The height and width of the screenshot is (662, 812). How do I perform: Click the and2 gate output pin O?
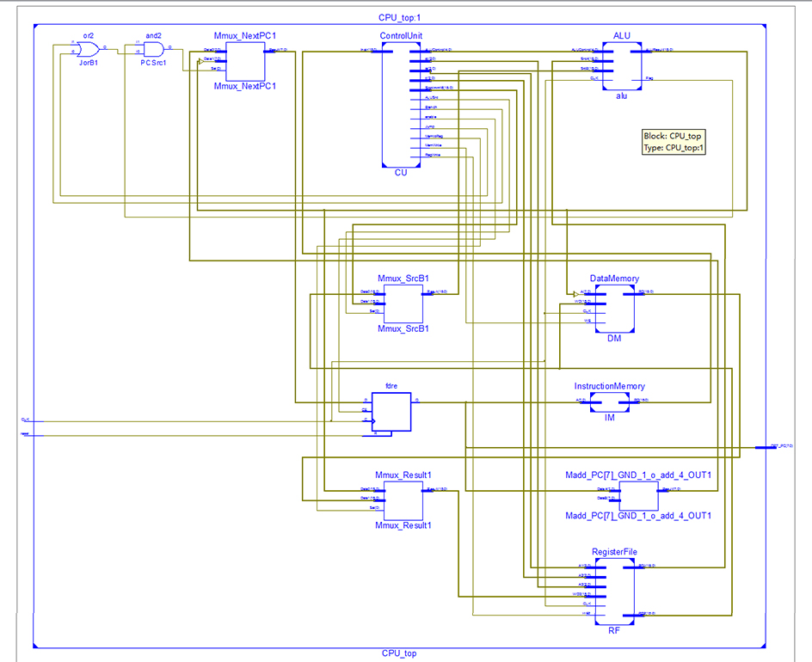[x=169, y=47]
